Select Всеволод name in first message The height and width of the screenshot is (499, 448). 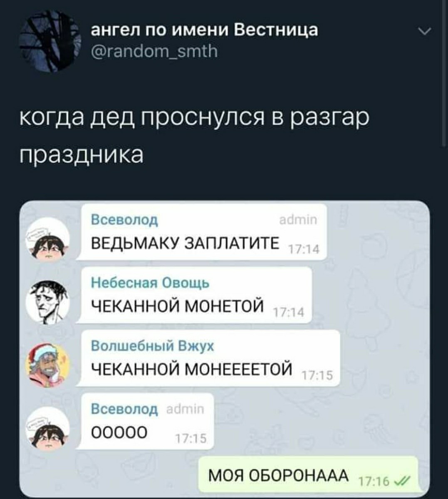tap(124, 220)
